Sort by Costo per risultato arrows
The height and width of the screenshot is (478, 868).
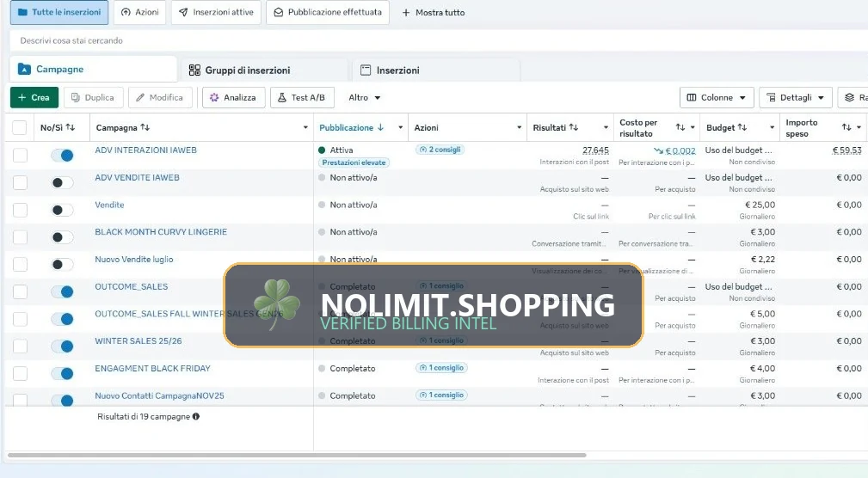(x=680, y=127)
